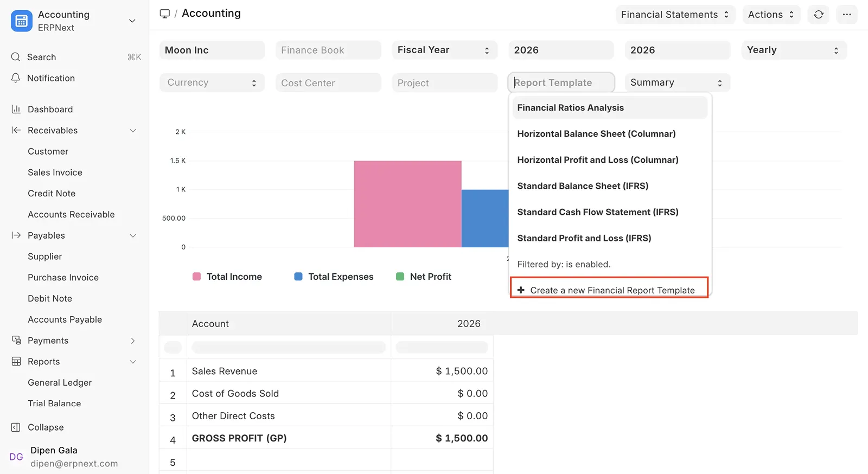Screen dimensions: 868x474
Task: Toggle Net Profit legend series
Action: 424,277
